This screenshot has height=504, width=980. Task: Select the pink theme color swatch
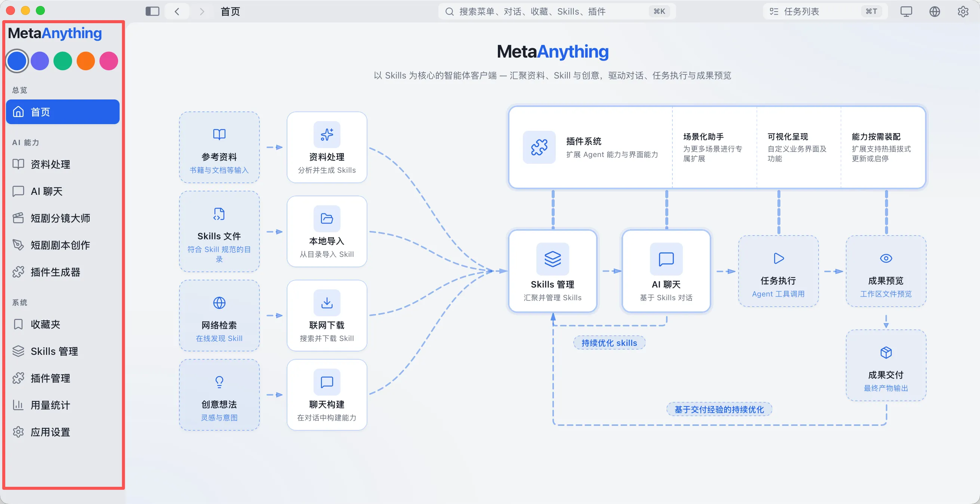tap(109, 61)
